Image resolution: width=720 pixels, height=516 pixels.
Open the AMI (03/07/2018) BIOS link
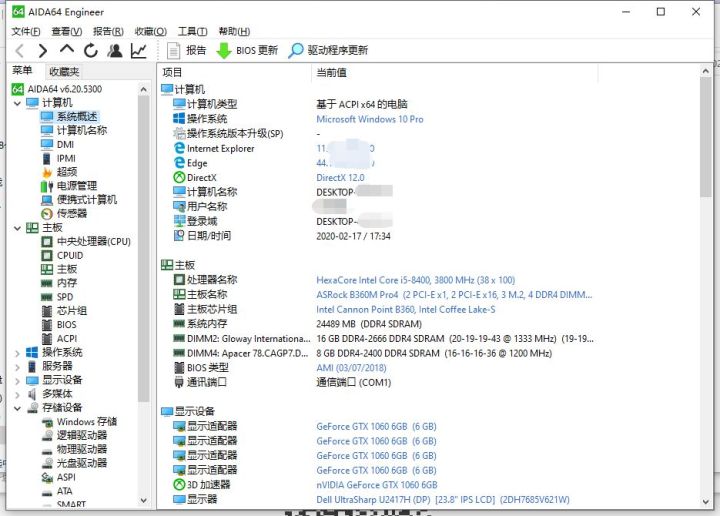pos(351,368)
